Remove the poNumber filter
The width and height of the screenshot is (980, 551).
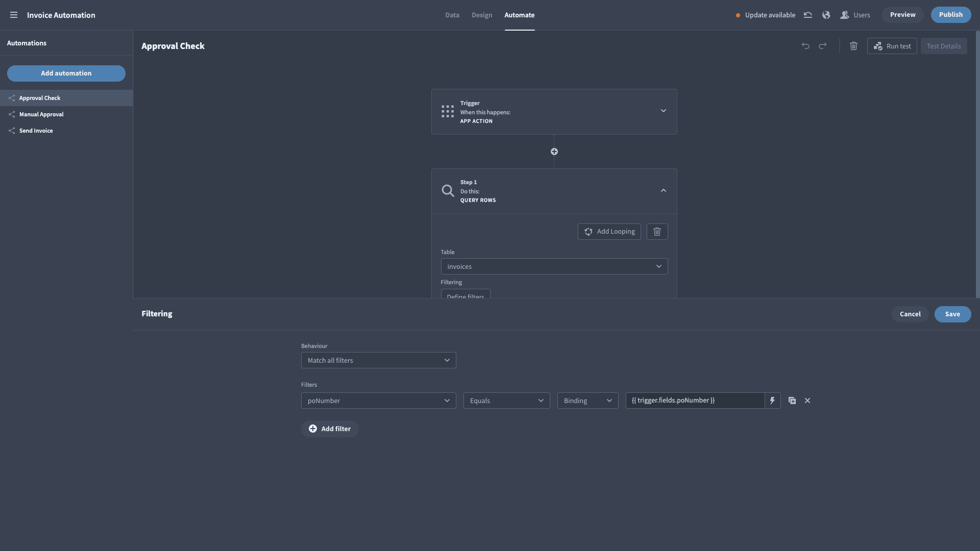pyautogui.click(x=807, y=400)
